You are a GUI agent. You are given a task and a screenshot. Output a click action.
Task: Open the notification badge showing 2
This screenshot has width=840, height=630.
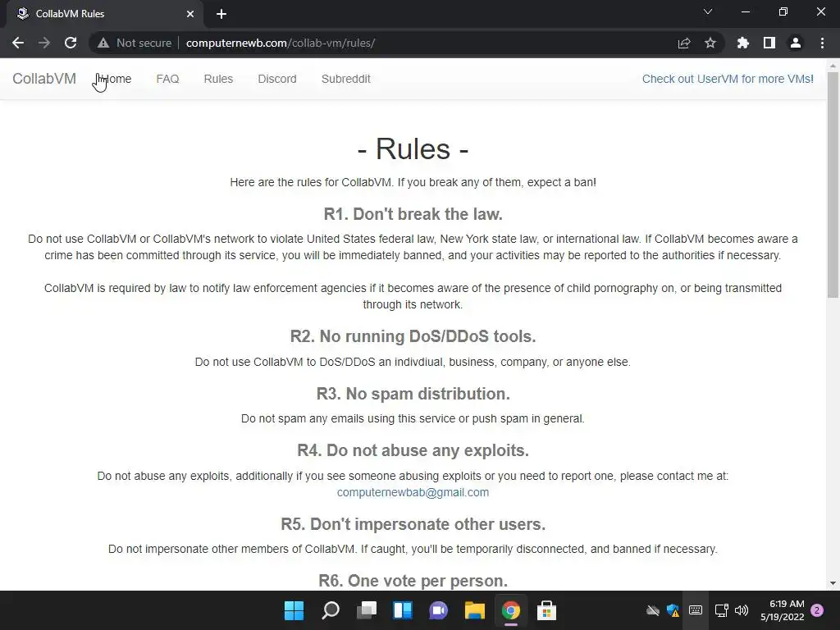[817, 610]
